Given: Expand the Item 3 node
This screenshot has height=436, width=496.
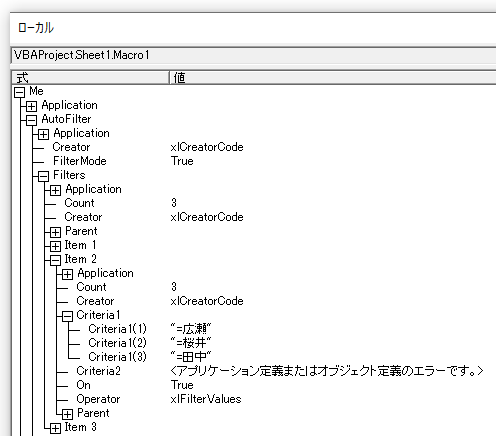Looking at the screenshot, I should coord(55,428).
